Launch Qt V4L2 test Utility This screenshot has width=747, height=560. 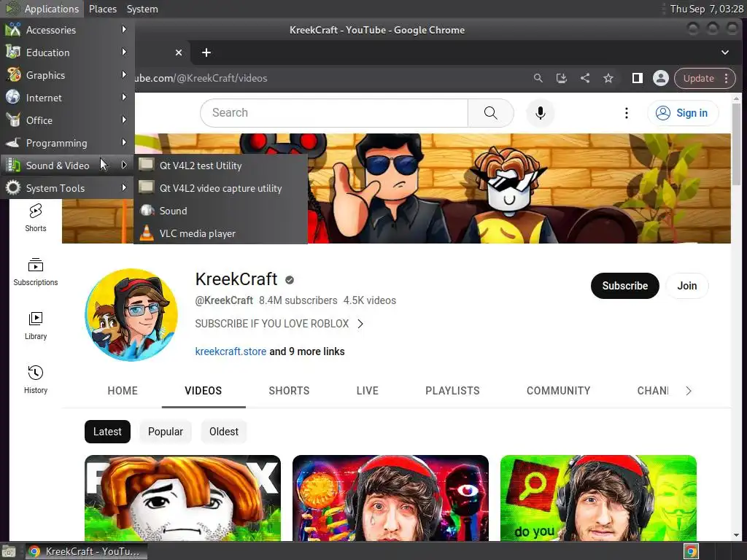click(x=220, y=166)
